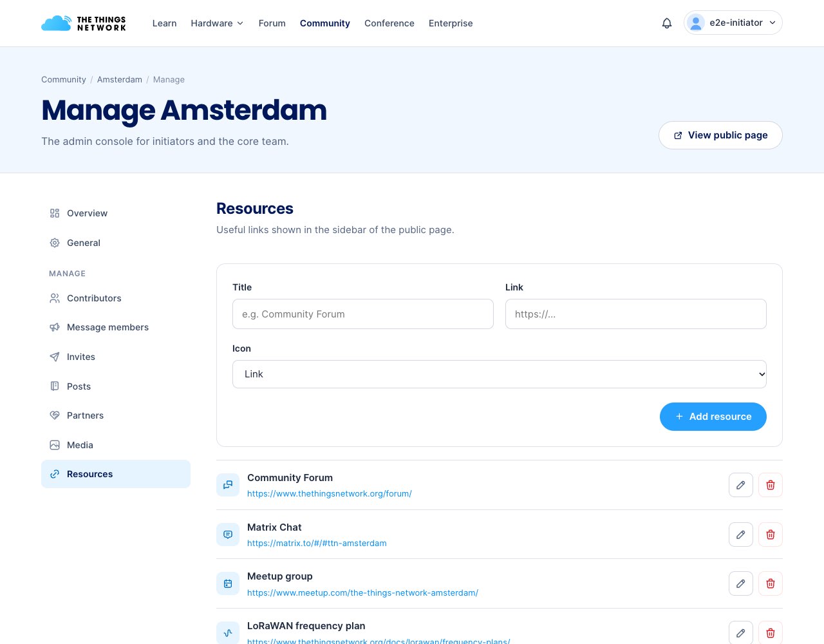
Task: Open Partners in the sidebar
Action: pyautogui.click(x=116, y=415)
